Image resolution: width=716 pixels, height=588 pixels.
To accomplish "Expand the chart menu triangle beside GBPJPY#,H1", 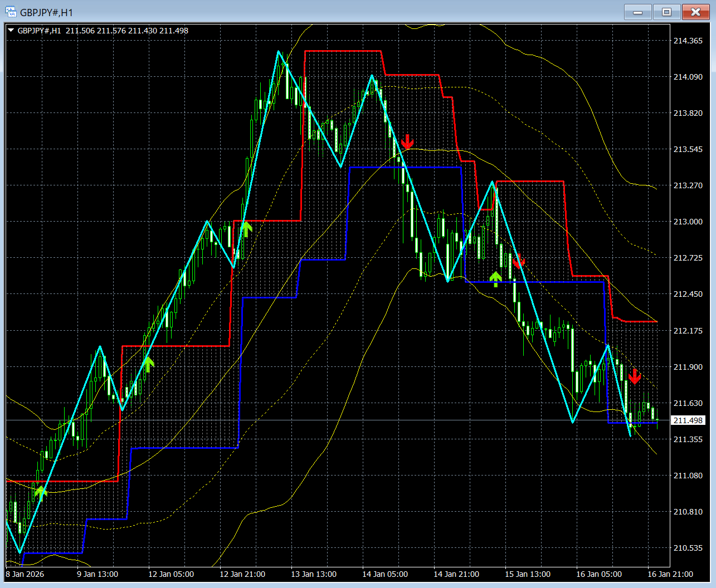I will (11, 31).
